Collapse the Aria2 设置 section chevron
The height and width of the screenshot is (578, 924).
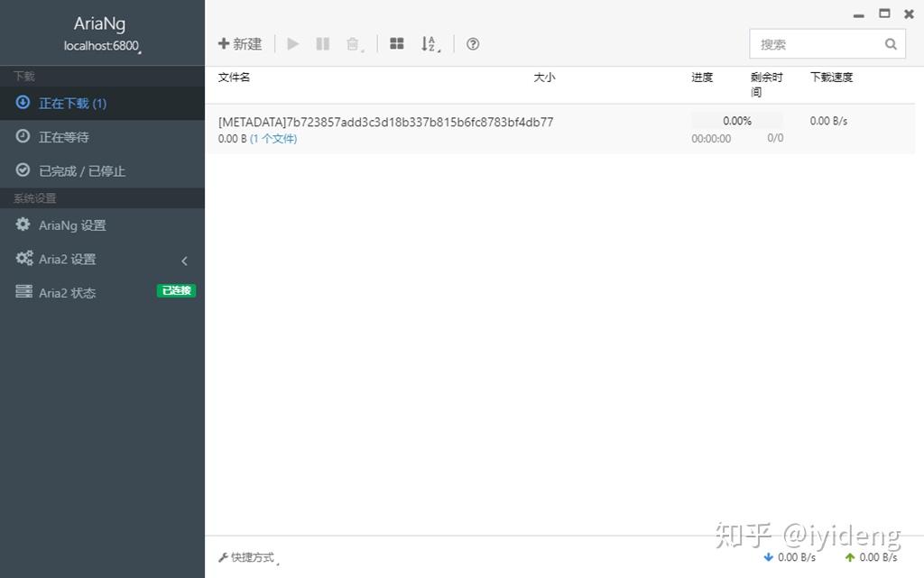click(184, 261)
